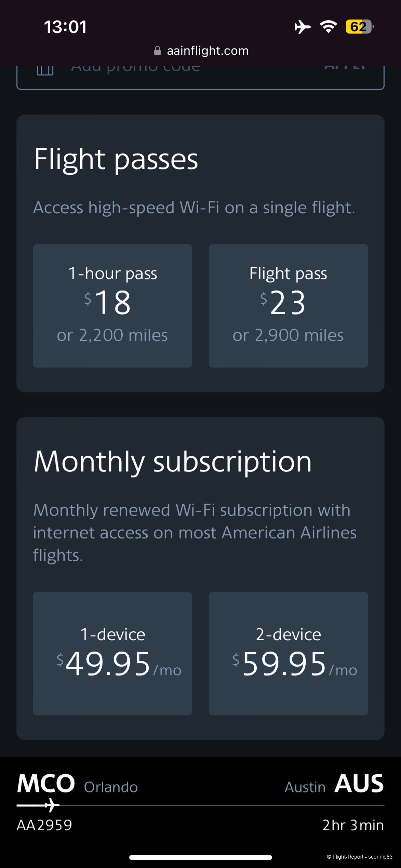Select the 1-device monthly subscription
Screen dimensions: 401x868
click(113, 653)
